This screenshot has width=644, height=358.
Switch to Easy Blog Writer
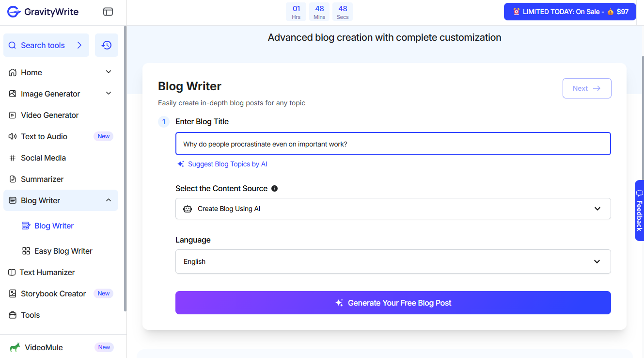click(63, 251)
